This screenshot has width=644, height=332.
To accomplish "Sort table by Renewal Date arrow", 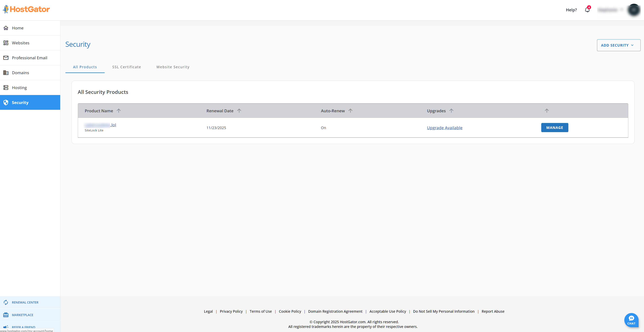I will (239, 111).
